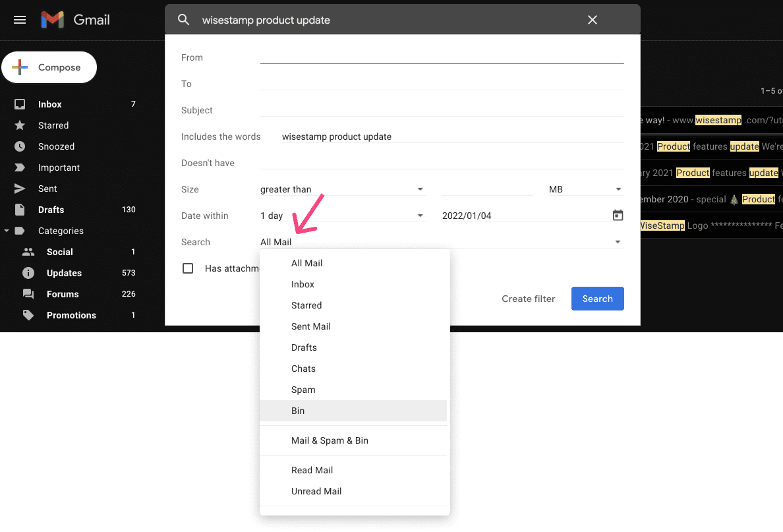Viewport: 783px width, 532px height.
Task: Open the '1 day' date range dropdown
Action: click(341, 216)
